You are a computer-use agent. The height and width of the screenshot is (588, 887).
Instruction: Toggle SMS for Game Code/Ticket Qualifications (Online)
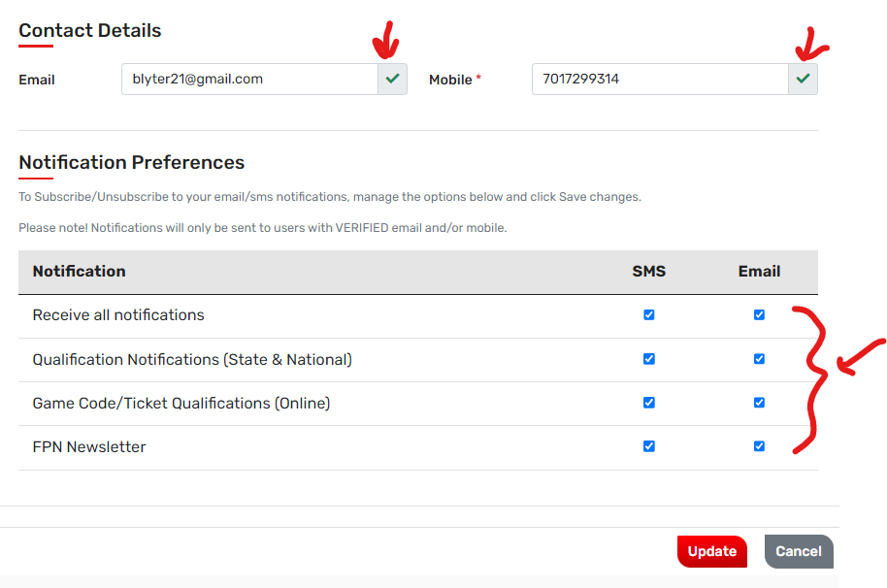648,402
